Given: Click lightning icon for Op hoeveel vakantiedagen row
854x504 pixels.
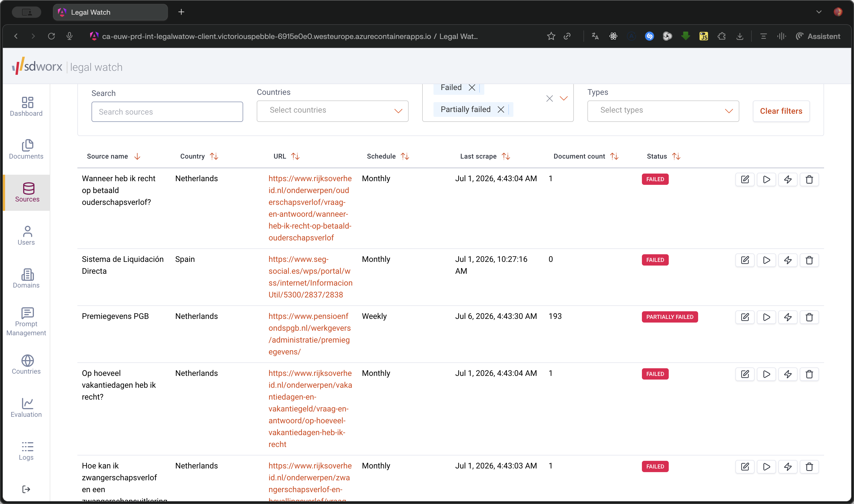Looking at the screenshot, I should click(787, 374).
